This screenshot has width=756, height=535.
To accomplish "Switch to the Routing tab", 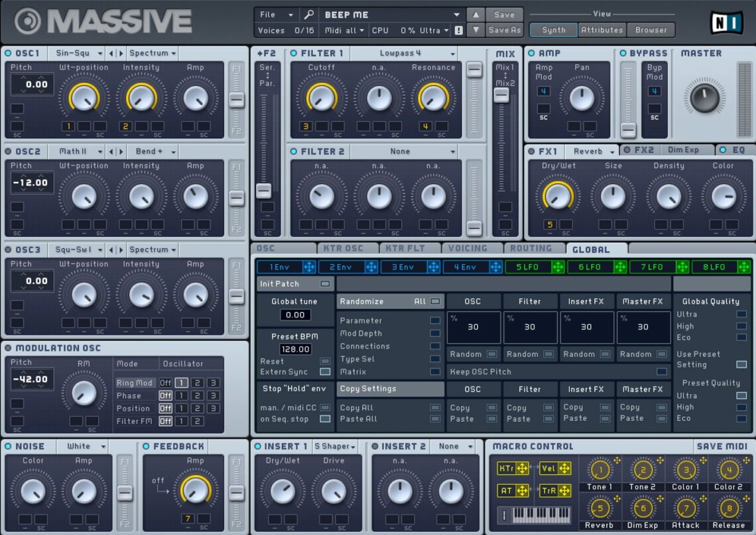I will pyautogui.click(x=533, y=248).
